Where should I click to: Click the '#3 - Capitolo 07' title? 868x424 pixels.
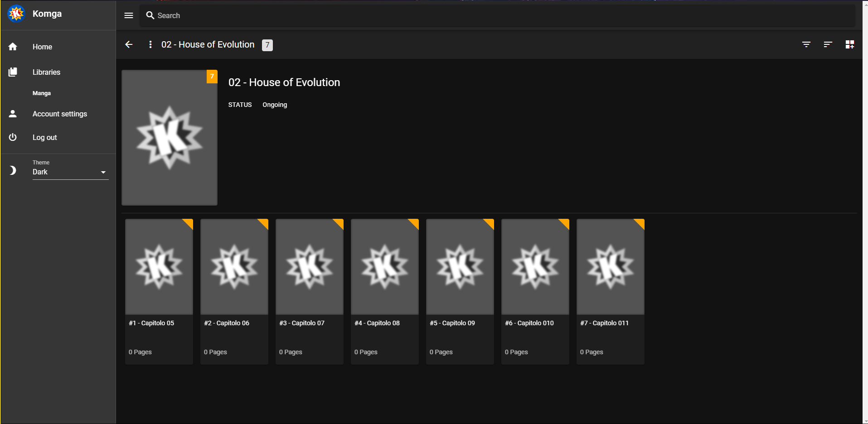tap(302, 323)
